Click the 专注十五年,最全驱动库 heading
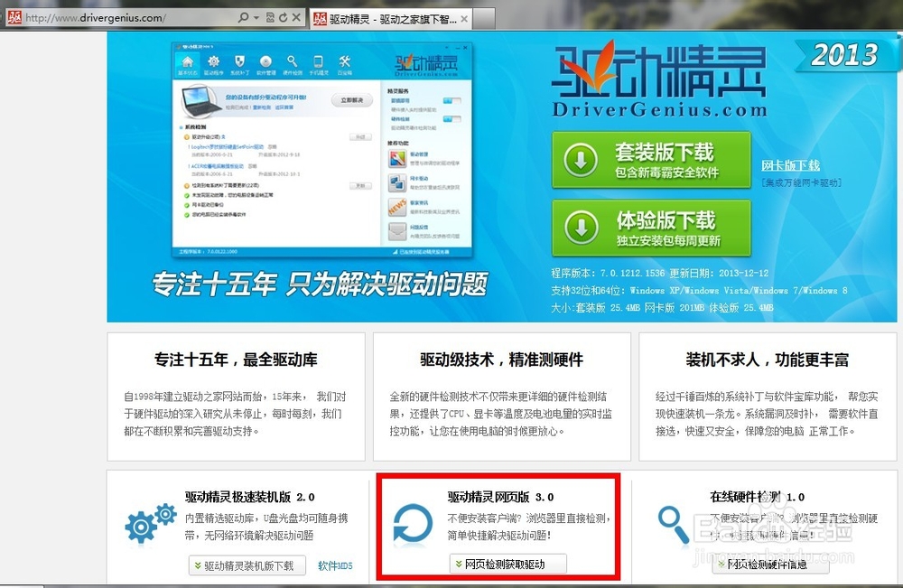The image size is (903, 588). point(236,360)
